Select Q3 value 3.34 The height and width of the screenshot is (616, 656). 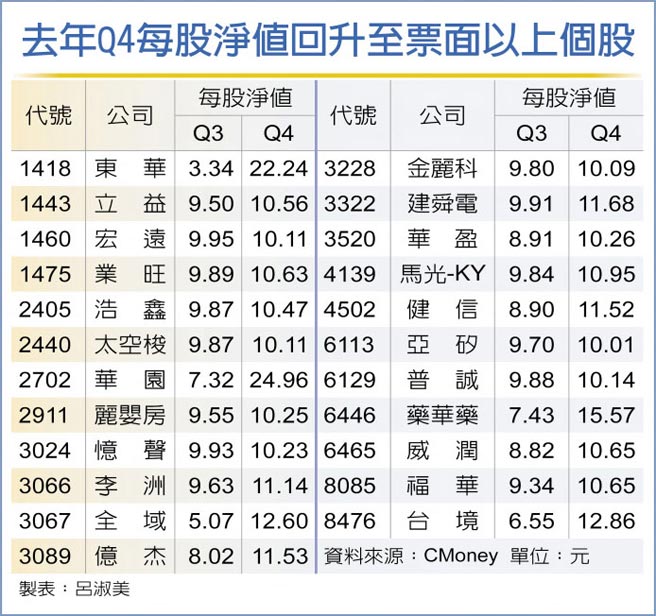211,169
